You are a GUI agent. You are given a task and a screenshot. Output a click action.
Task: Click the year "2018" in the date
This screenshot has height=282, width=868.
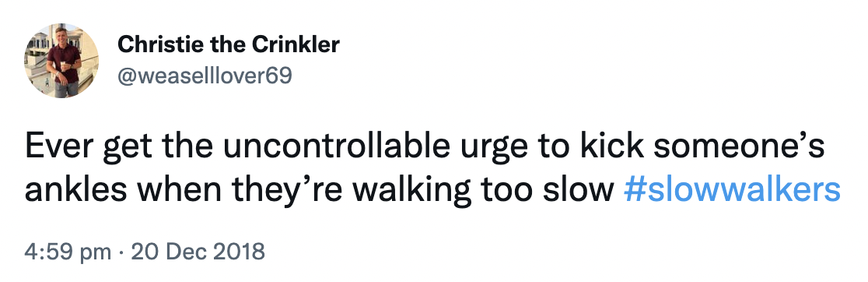(240, 252)
